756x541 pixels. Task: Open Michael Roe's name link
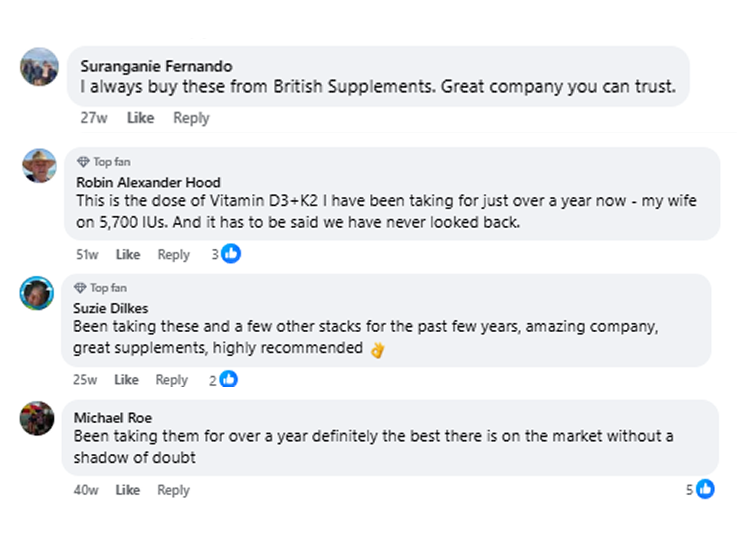tap(112, 418)
